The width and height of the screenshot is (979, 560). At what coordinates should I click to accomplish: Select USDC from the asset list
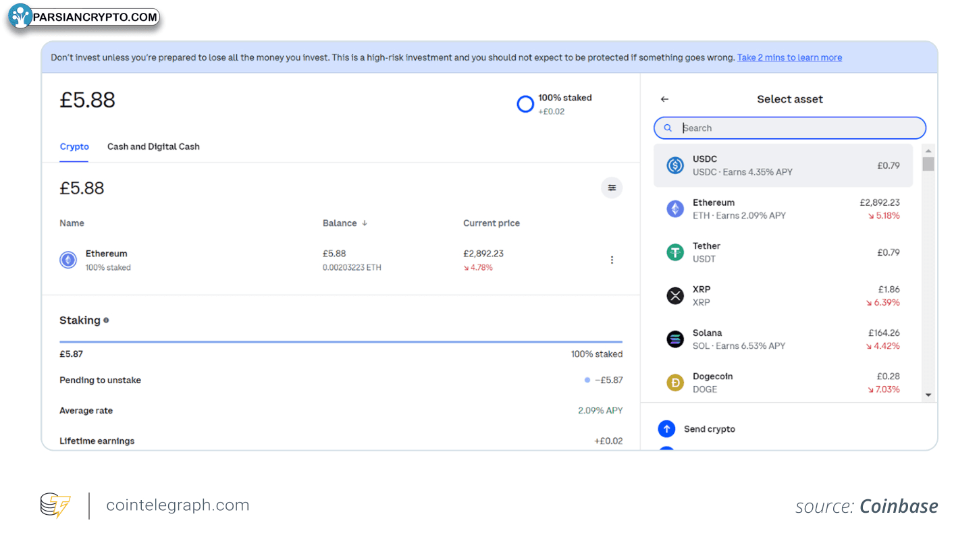pyautogui.click(x=783, y=165)
